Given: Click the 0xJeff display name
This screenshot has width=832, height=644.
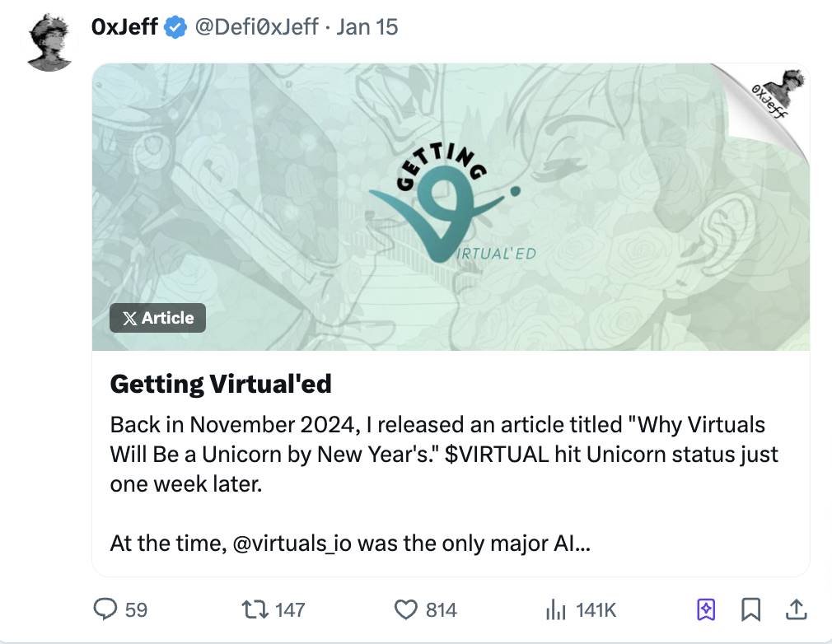Looking at the screenshot, I should coord(124,27).
